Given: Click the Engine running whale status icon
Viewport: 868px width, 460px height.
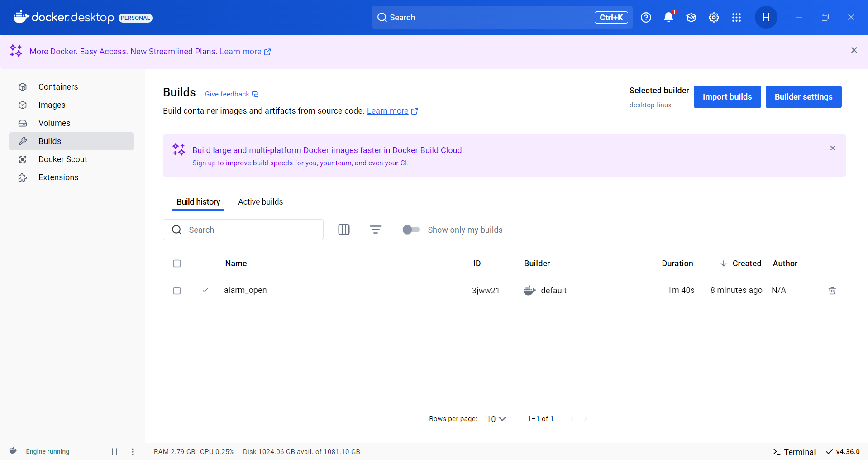Looking at the screenshot, I should (x=14, y=451).
